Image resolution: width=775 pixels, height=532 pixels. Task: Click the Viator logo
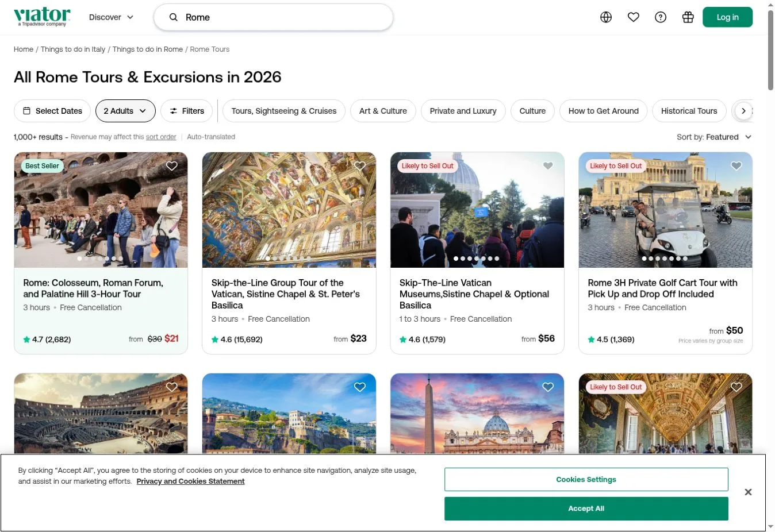[42, 17]
